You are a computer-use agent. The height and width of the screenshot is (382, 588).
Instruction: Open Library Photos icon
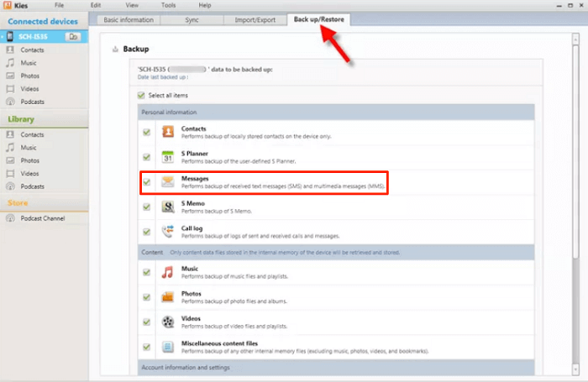click(10, 160)
